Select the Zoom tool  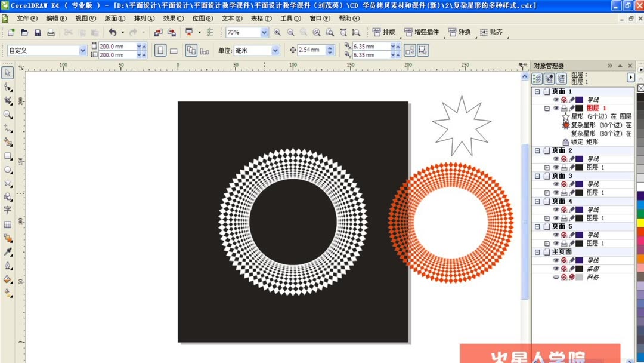coord(8,113)
